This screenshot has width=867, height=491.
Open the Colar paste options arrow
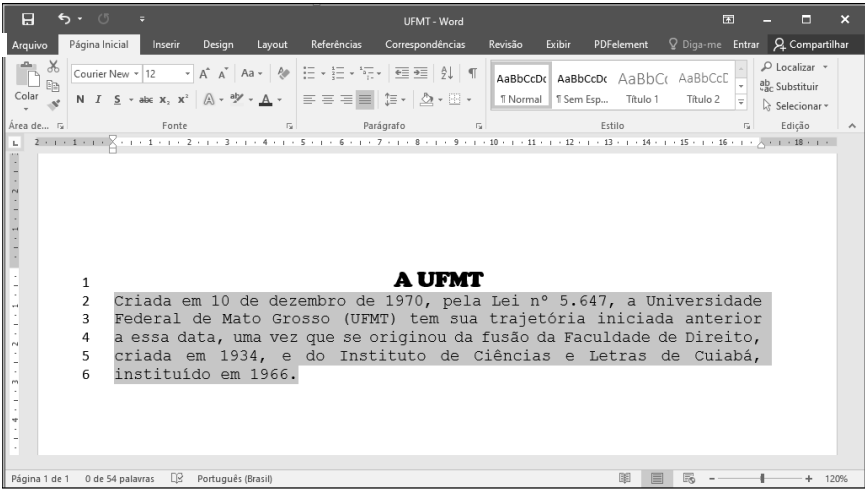27,109
